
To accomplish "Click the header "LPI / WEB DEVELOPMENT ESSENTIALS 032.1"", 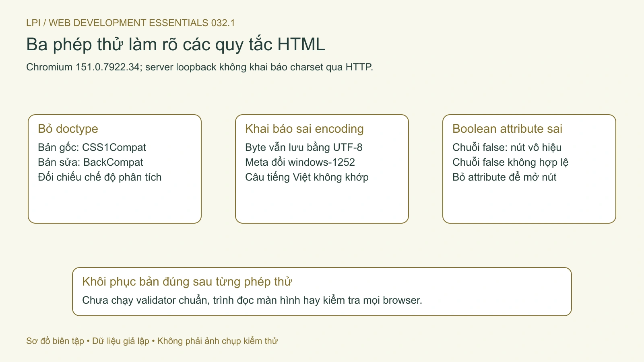I will (x=130, y=23).
